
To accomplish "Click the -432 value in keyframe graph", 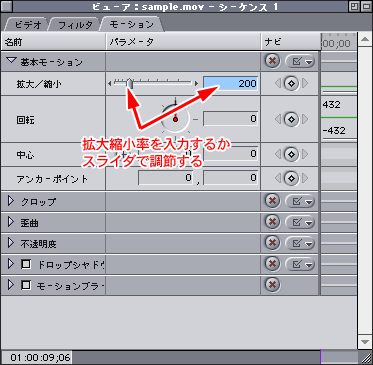I will (334, 130).
